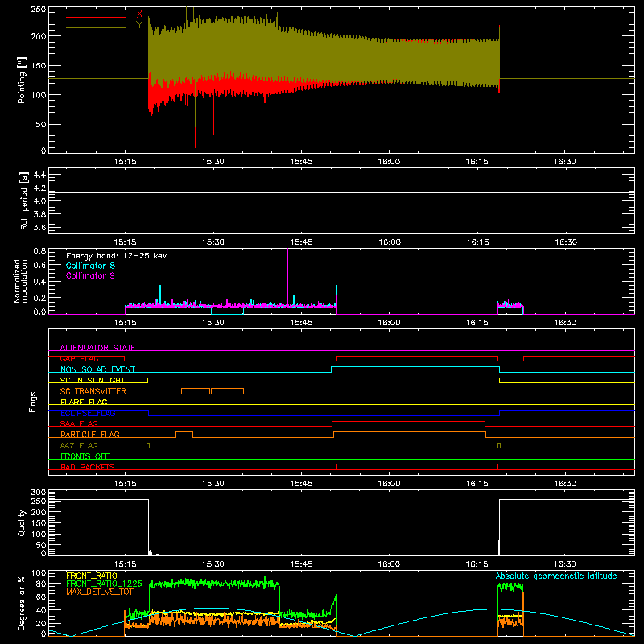Image resolution: width=644 pixels, height=644 pixels.
Task: Click 16:15 tick under Roll period plot
Action: pos(477,242)
